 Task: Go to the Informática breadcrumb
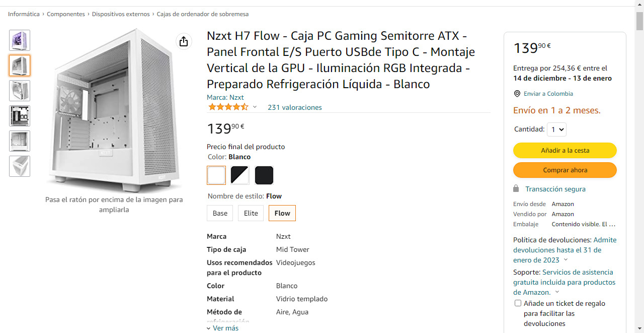24,14
